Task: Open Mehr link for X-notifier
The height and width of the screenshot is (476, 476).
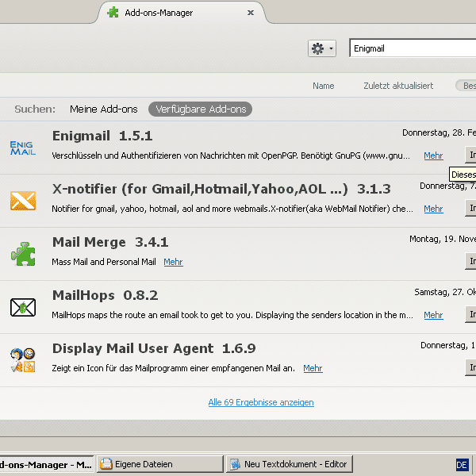Action: [433, 209]
